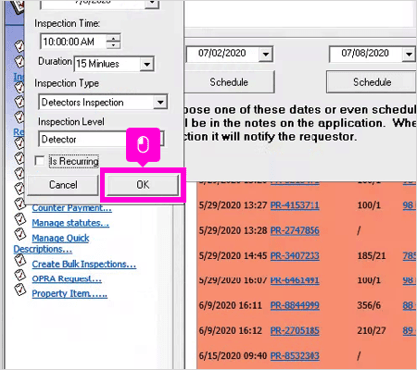Viewport: 417px width, 370px height.
Task: Expand the Inspection Type dropdown
Action: pyautogui.click(x=160, y=102)
